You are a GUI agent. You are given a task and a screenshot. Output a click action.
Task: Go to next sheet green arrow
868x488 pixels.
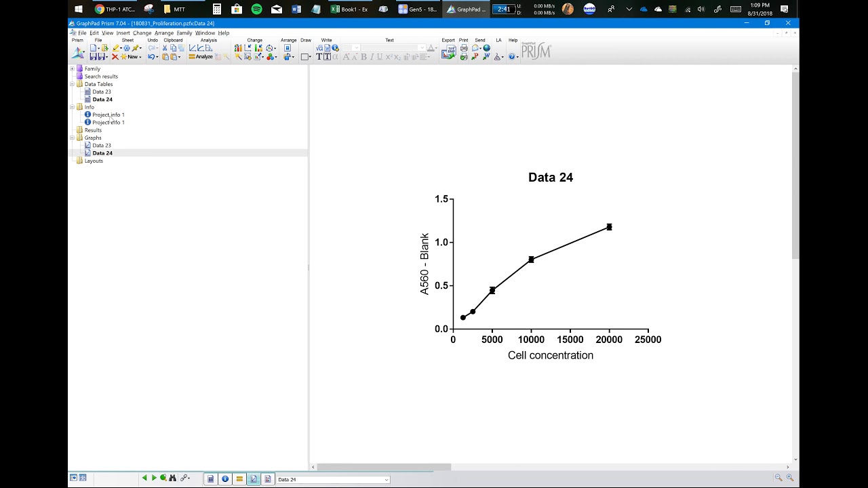154,479
